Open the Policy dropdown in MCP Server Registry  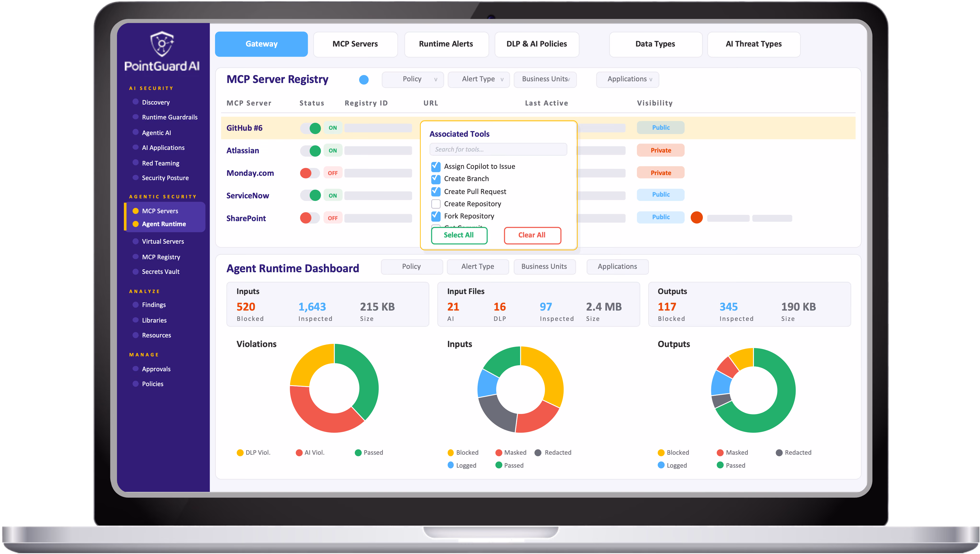point(413,79)
